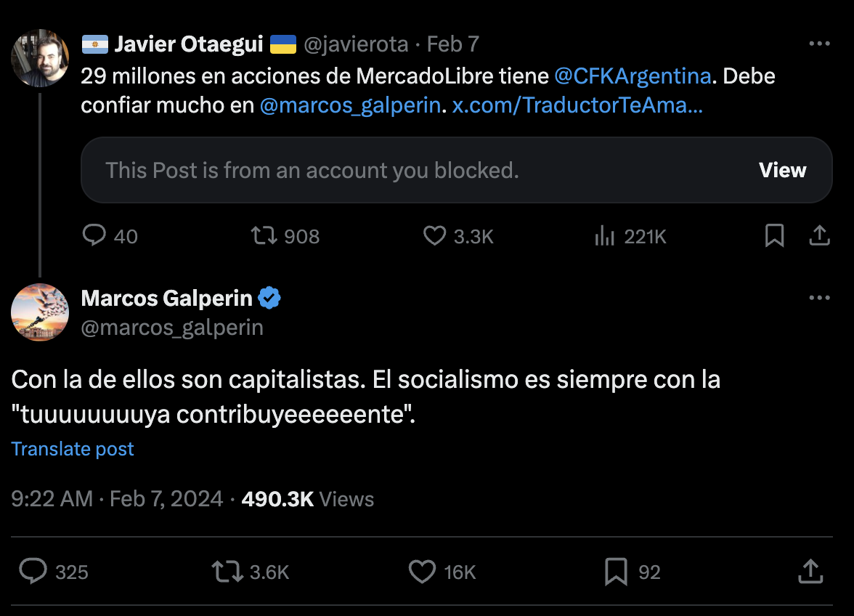Follow the x.com/TraductorTeAma link

[577, 105]
